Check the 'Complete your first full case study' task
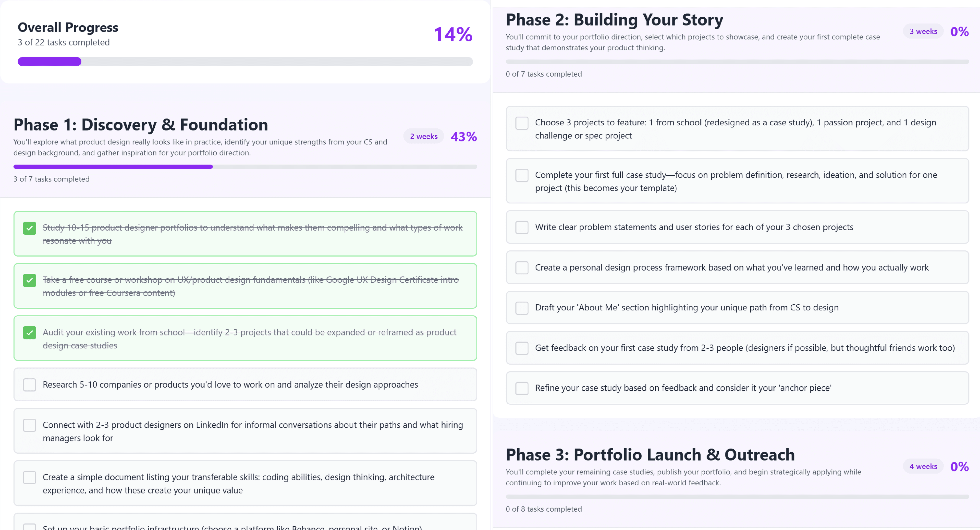980x530 pixels. [522, 175]
